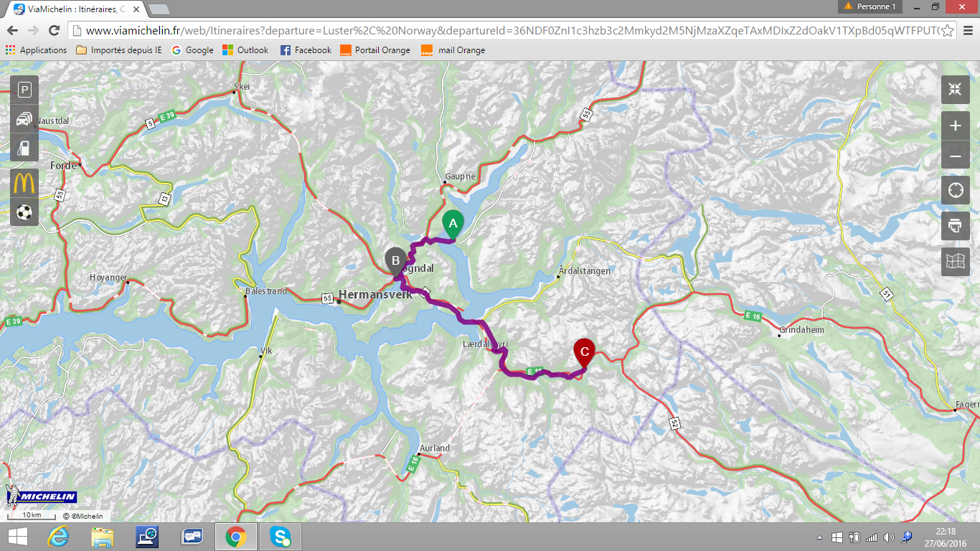The width and height of the screenshot is (980, 551).
Task: Open Skype from the Windows taskbar
Action: pos(281,537)
